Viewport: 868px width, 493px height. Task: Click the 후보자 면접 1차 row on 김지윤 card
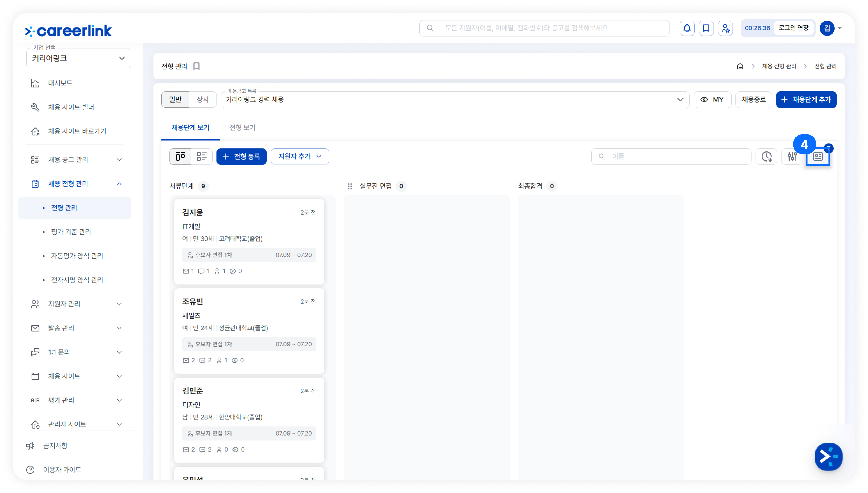click(x=249, y=255)
